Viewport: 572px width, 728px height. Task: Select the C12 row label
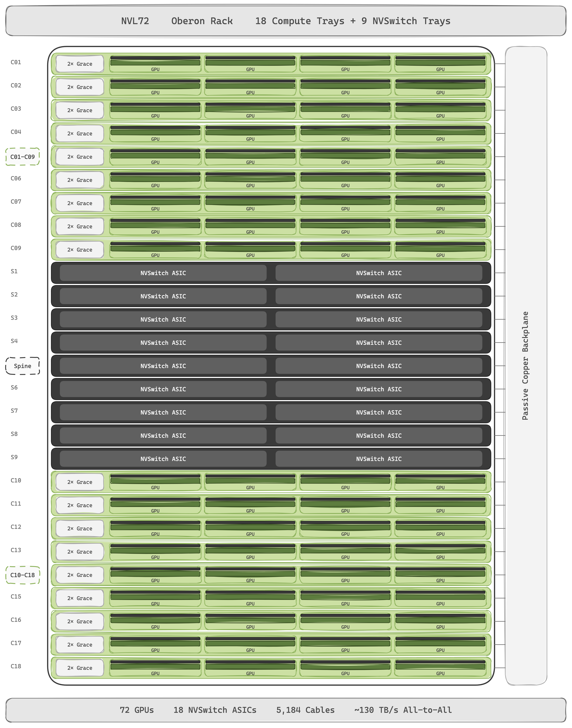point(16,527)
